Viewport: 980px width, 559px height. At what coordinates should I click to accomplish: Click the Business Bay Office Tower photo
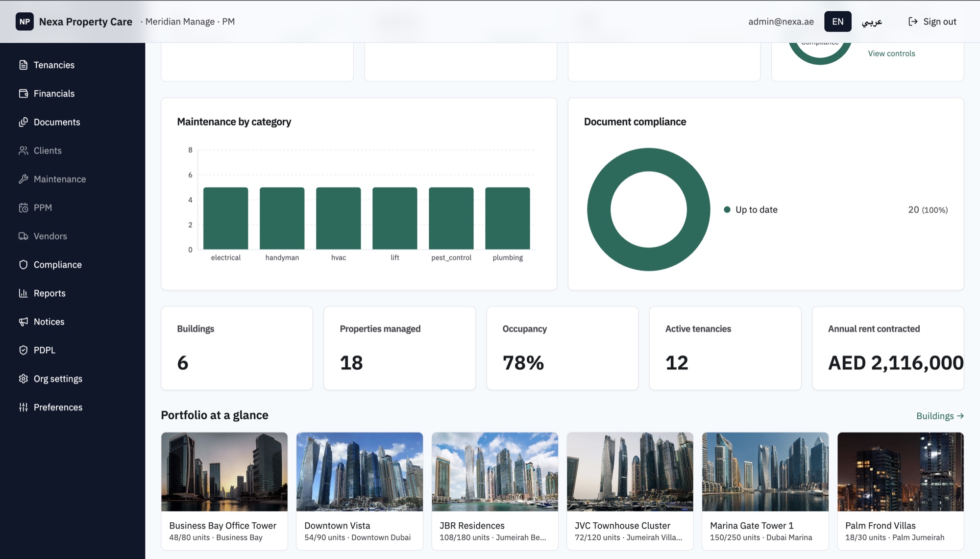[x=224, y=472]
